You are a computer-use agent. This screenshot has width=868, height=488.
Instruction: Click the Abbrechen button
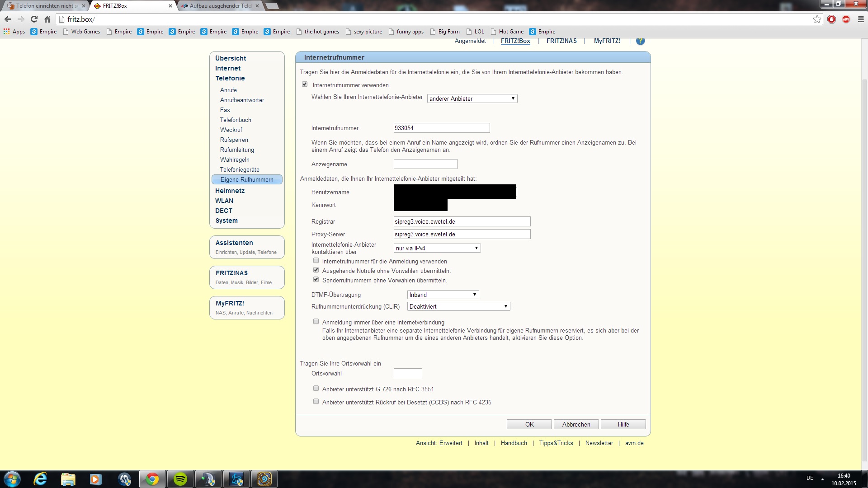(x=576, y=424)
